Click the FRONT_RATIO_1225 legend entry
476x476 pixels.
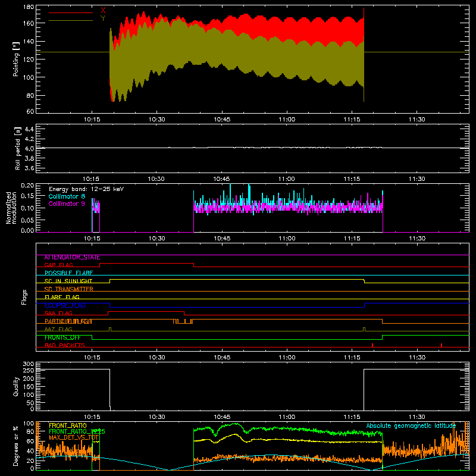[x=77, y=431]
